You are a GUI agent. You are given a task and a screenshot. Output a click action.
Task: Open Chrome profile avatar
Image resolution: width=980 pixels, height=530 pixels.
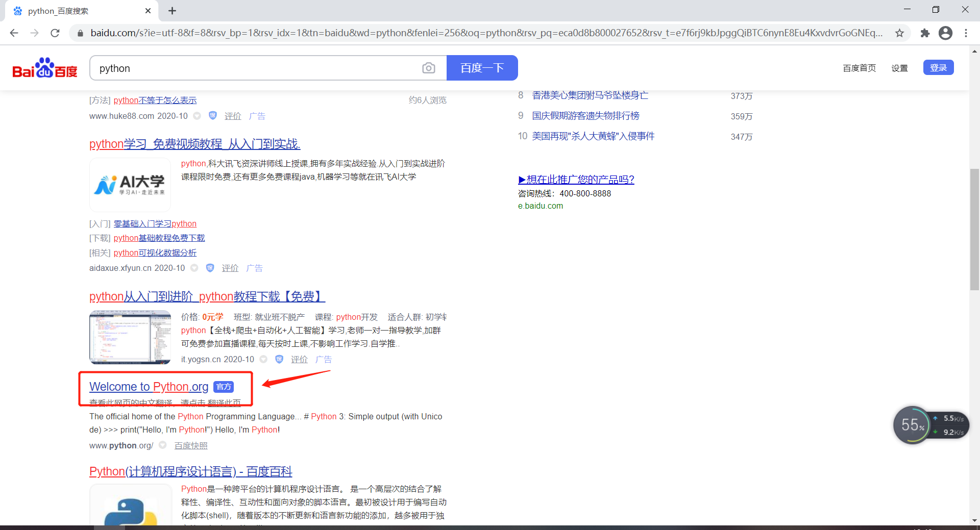(945, 33)
